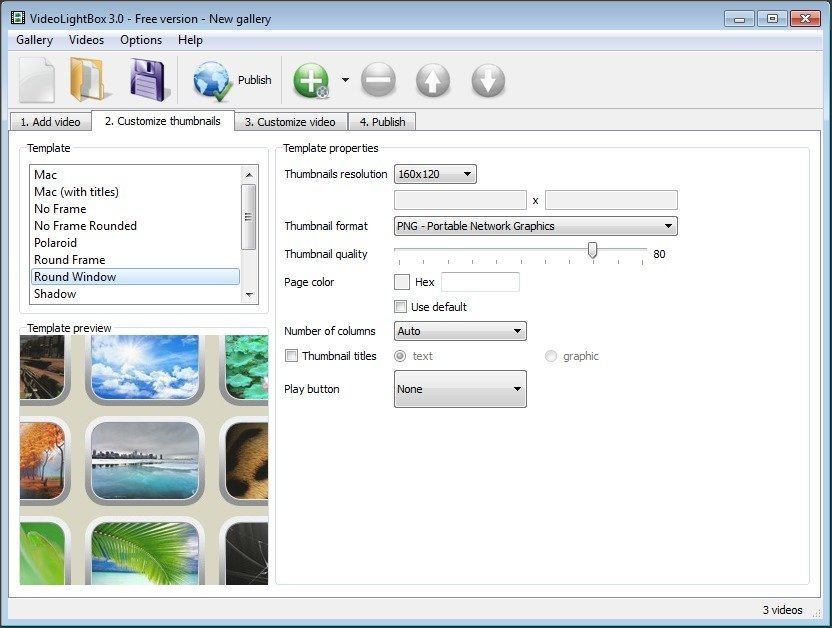Select the Polaroid template

[136, 242]
